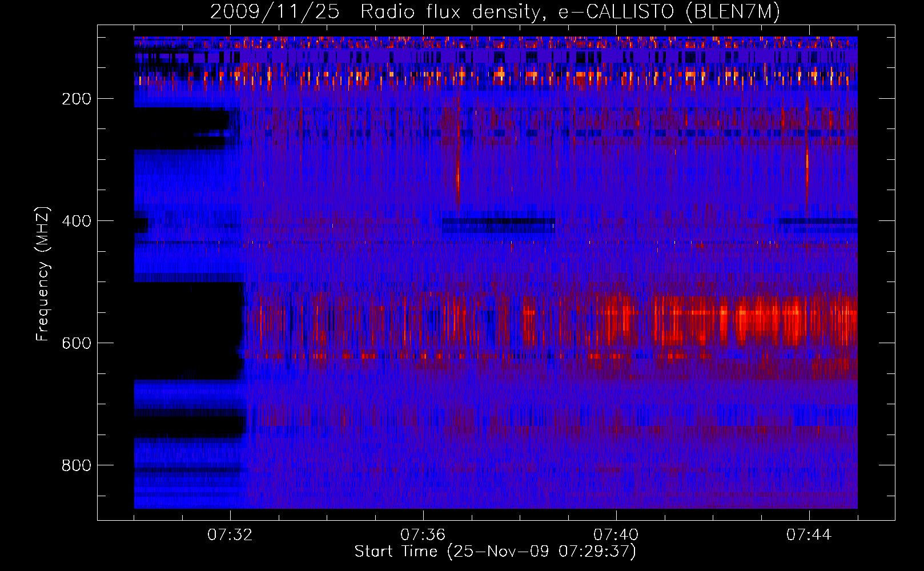Click the 07:36 time tick label
The height and width of the screenshot is (571, 924).
[423, 534]
